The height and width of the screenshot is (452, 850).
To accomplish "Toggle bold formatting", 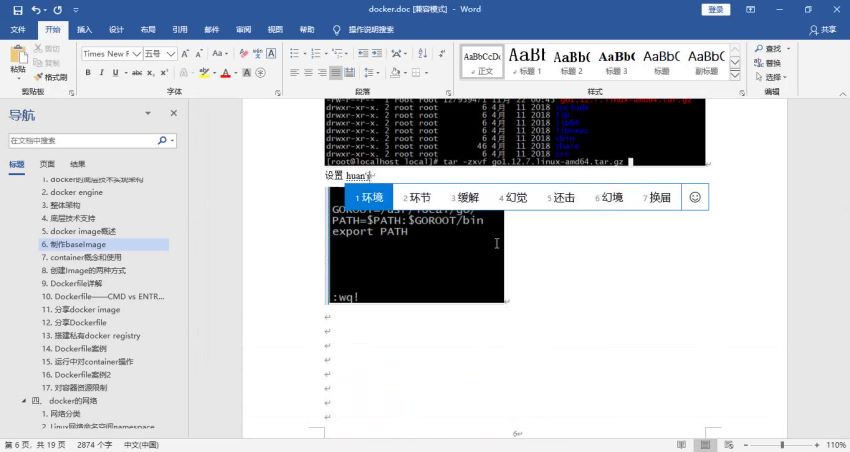I will [88, 73].
